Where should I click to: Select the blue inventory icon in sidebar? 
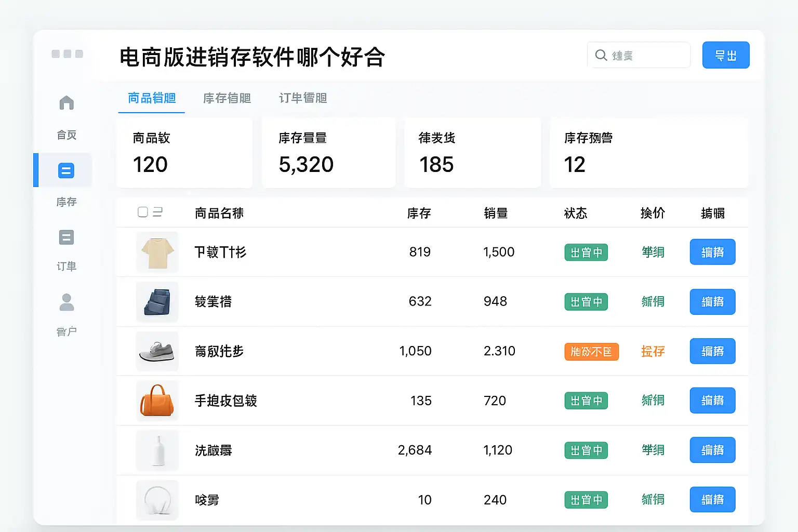(66, 170)
